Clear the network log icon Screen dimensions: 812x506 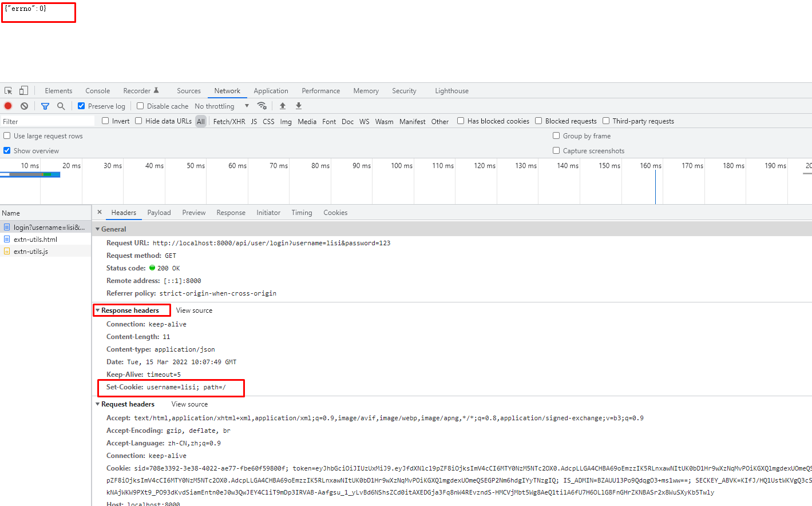pos(24,106)
